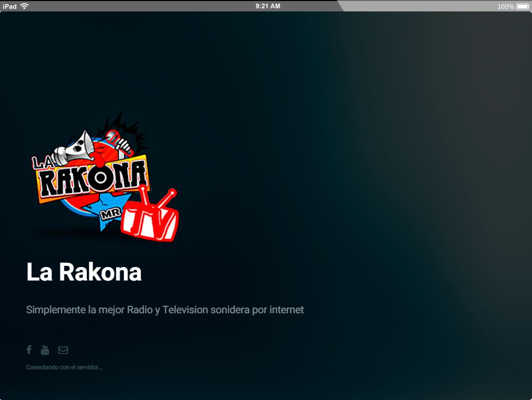Select the 'Simplemente la mejor Radio' tagline
This screenshot has height=400, width=532.
click(165, 310)
